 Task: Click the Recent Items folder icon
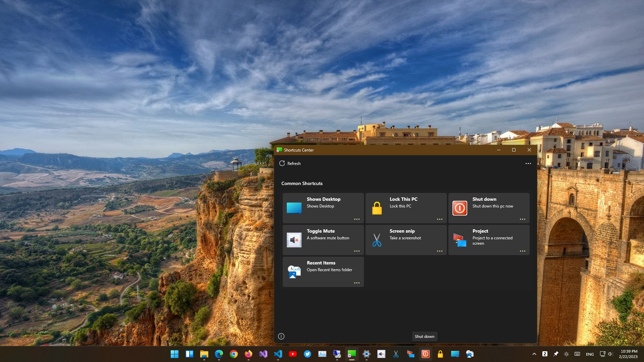[x=294, y=272]
